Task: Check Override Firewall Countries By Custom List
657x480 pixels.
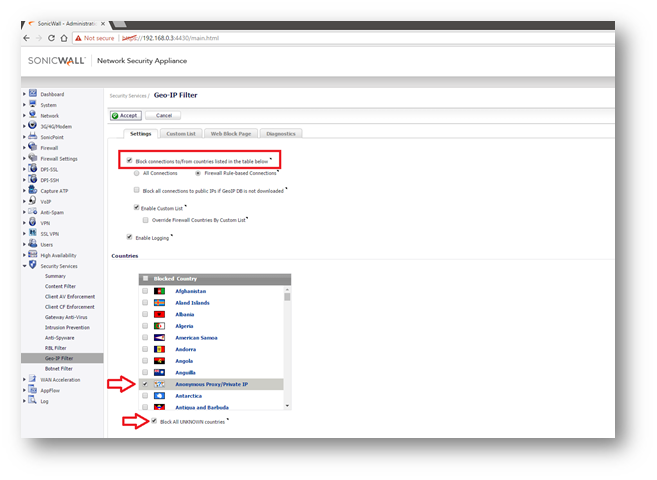Action: (145, 220)
